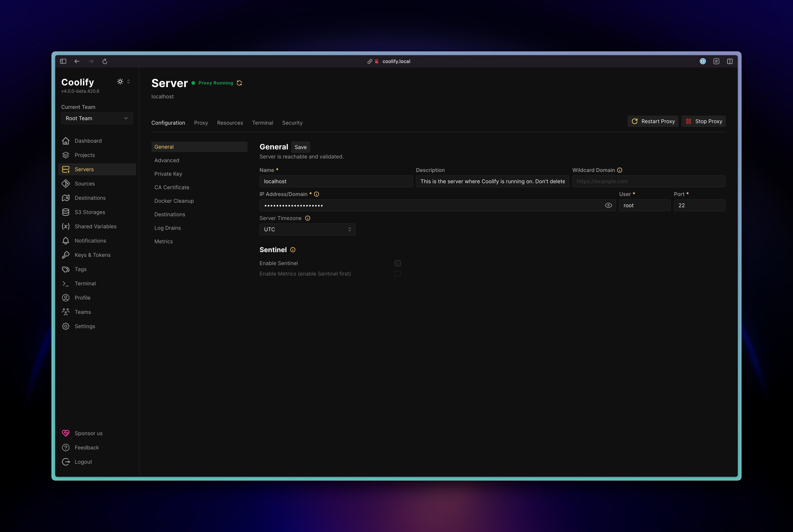The width and height of the screenshot is (793, 532).
Task: Open the theme switcher sun icon
Action: tap(120, 81)
